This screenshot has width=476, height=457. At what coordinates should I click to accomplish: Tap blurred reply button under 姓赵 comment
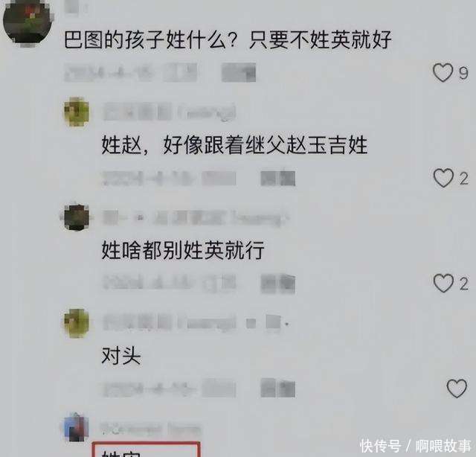point(277,178)
